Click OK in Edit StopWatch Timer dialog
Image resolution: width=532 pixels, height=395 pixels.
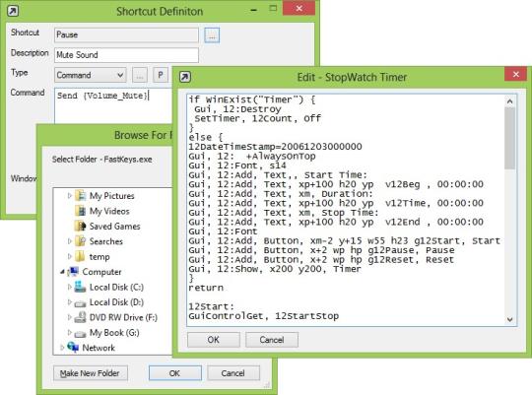click(x=214, y=340)
